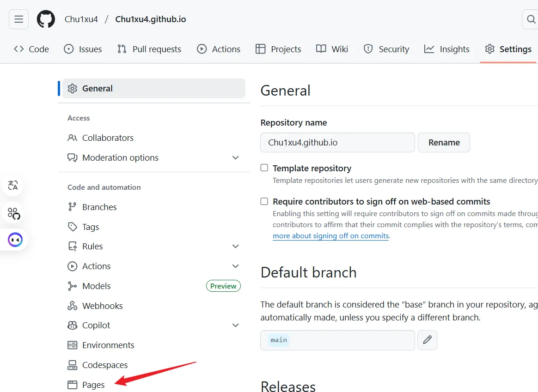Expand the Actions section in sidebar

pyautogui.click(x=235, y=266)
